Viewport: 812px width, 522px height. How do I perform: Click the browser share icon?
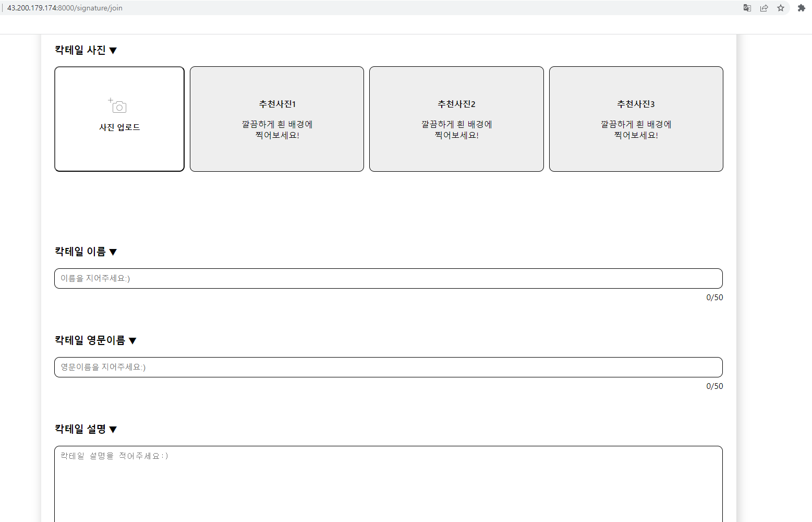764,8
